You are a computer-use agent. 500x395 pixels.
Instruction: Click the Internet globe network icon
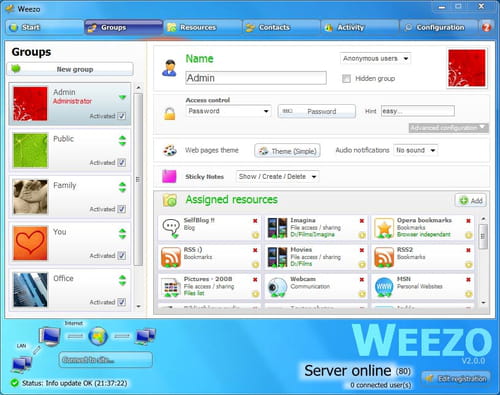(98, 336)
